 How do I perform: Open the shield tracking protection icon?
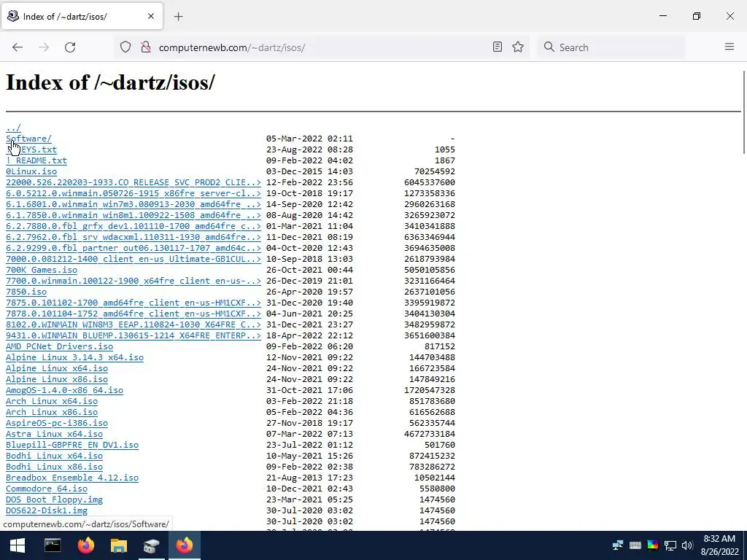125,47
